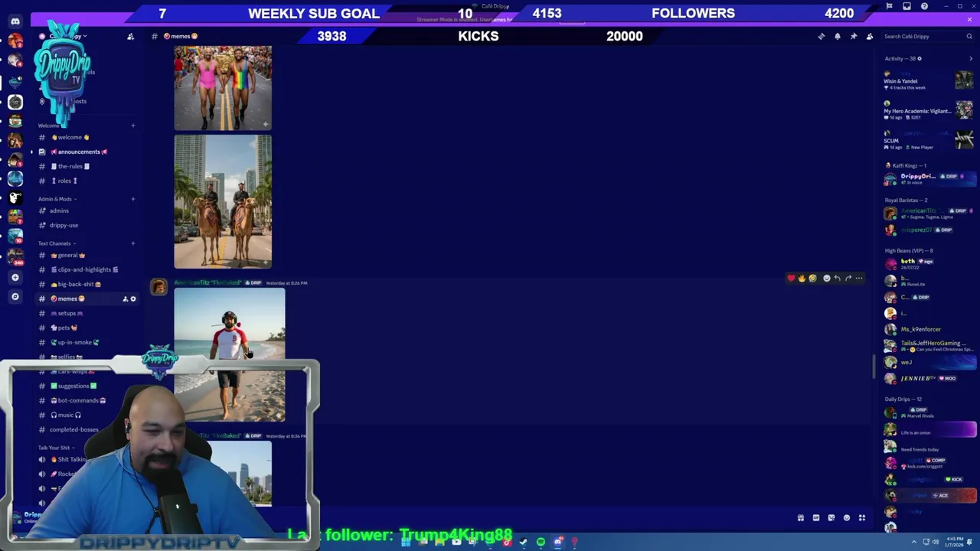Add channel to Text Channels category

click(132, 243)
